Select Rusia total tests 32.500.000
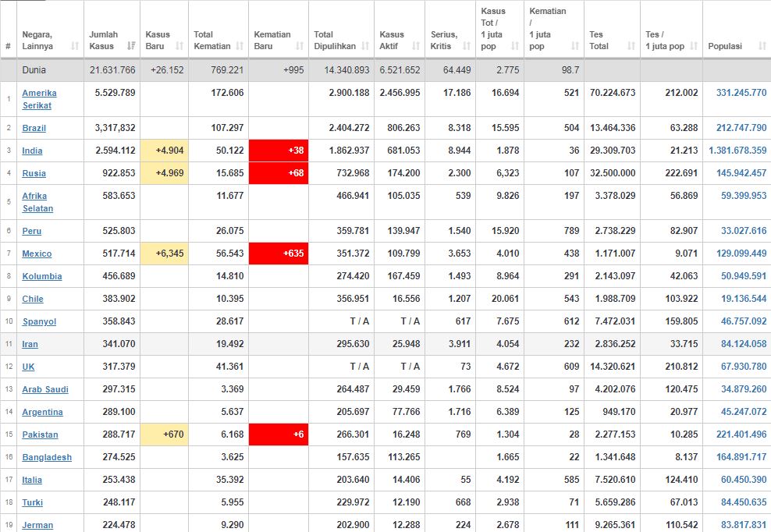This screenshot has height=532, width=771. click(x=612, y=173)
